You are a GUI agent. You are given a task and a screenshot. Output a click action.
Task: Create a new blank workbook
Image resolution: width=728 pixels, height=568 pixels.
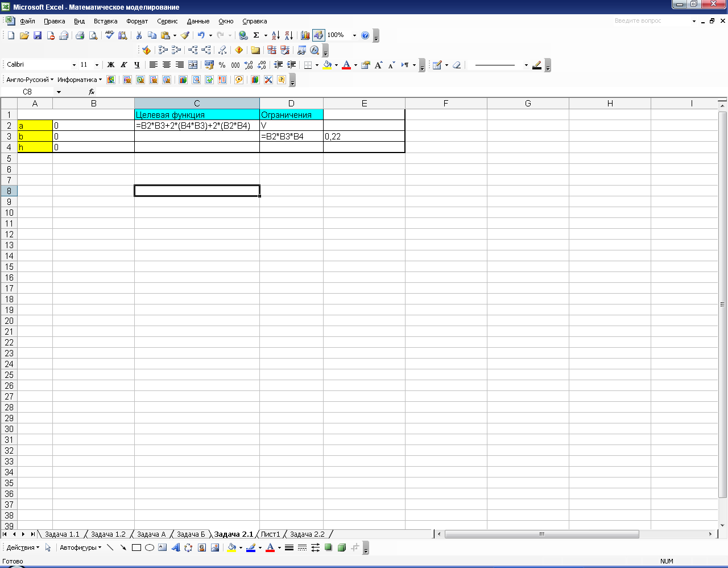click(x=11, y=35)
